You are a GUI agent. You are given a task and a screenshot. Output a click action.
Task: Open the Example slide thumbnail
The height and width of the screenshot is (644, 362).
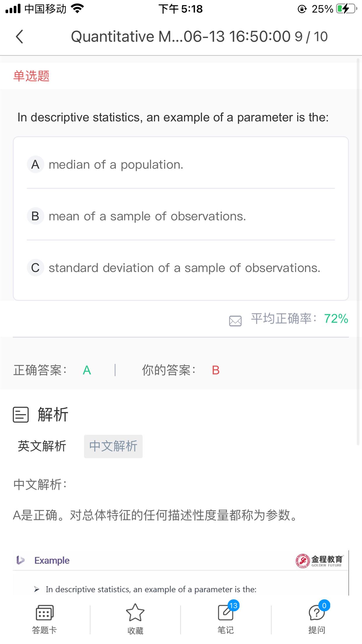click(181, 573)
